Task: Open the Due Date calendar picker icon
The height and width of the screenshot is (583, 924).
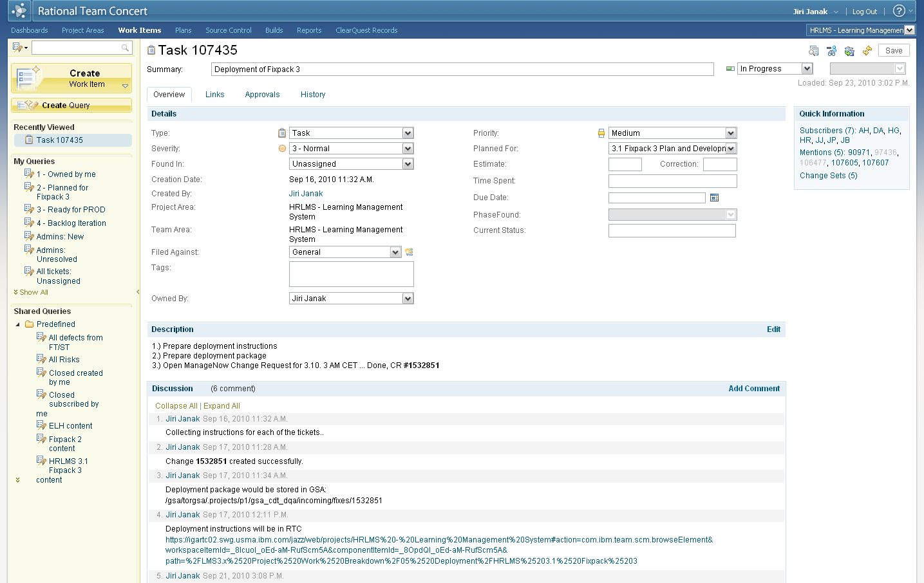Action: pyautogui.click(x=714, y=198)
